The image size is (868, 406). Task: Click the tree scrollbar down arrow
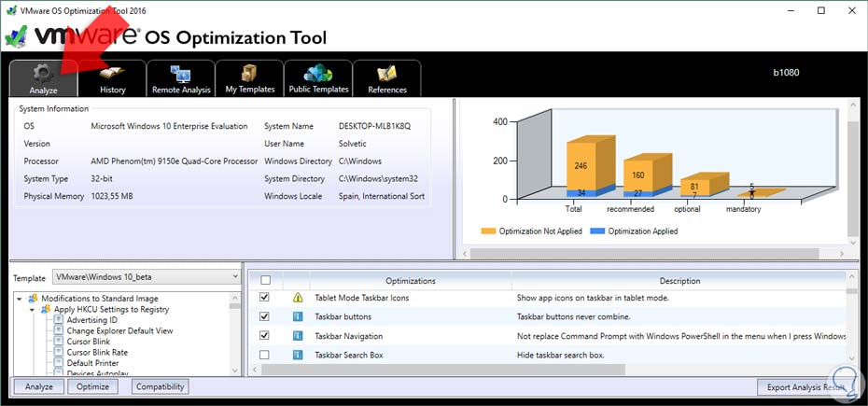coord(235,371)
